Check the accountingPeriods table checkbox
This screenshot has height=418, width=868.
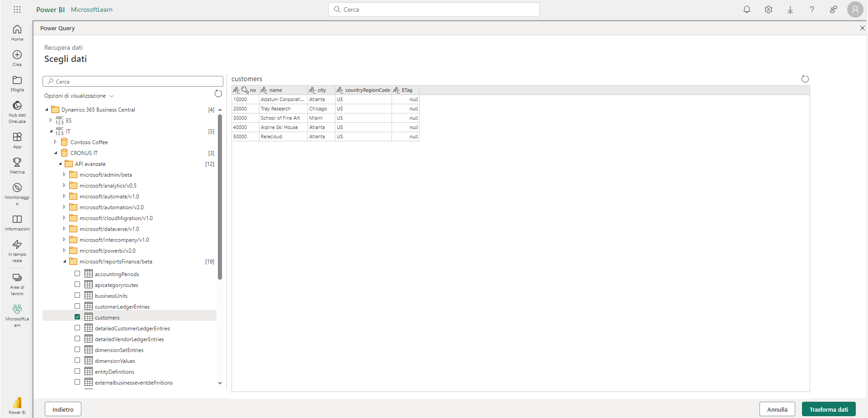pyautogui.click(x=77, y=273)
